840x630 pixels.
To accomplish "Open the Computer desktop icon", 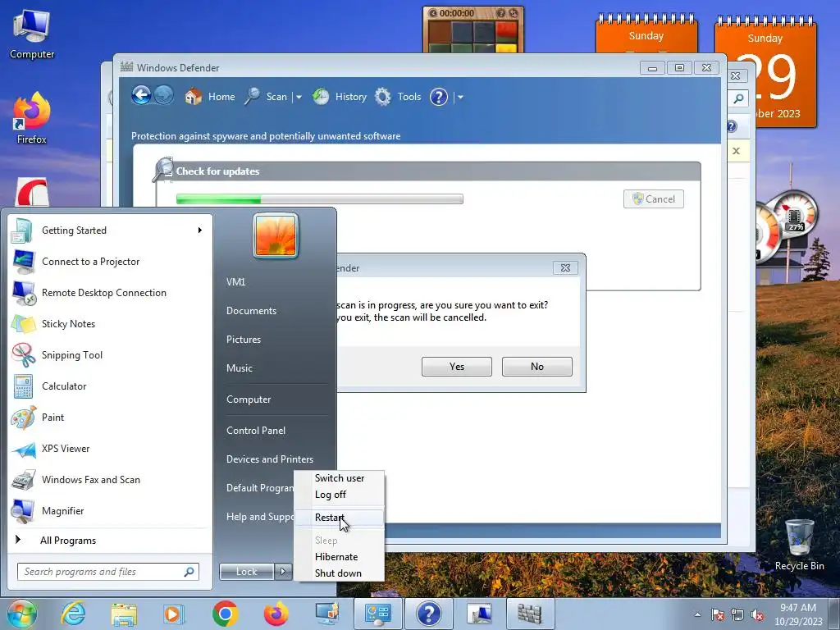I will tap(32, 34).
